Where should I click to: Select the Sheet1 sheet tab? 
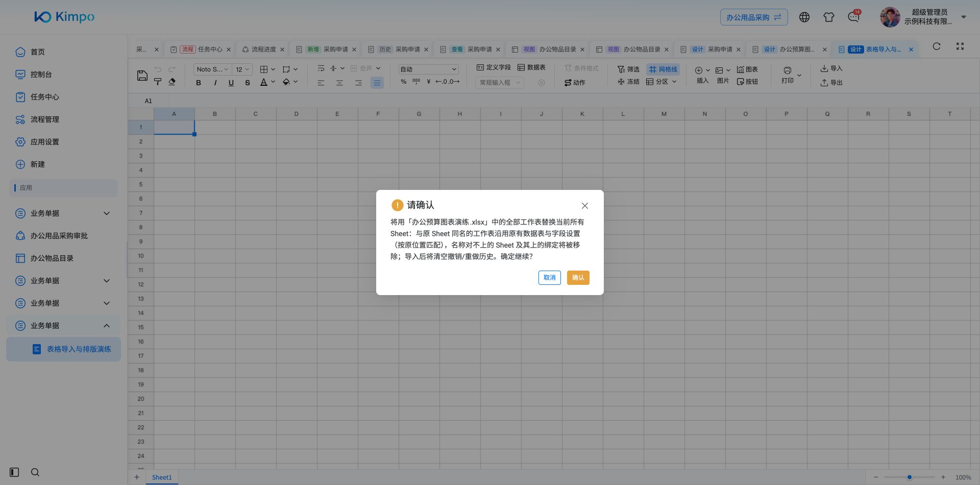click(x=162, y=478)
